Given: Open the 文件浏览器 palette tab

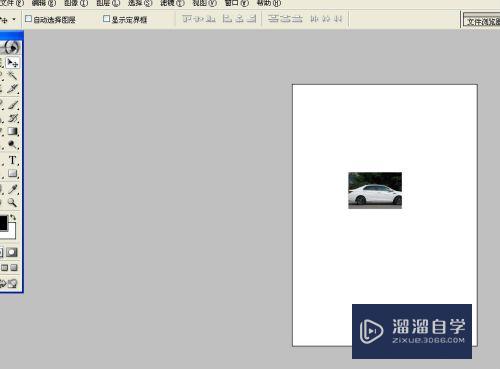Looking at the screenshot, I should [482, 22].
